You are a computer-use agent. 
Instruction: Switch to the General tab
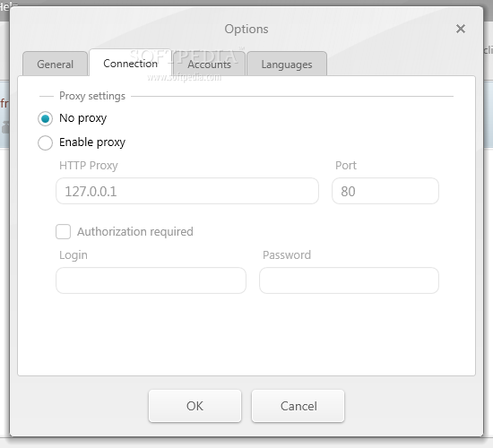point(55,64)
